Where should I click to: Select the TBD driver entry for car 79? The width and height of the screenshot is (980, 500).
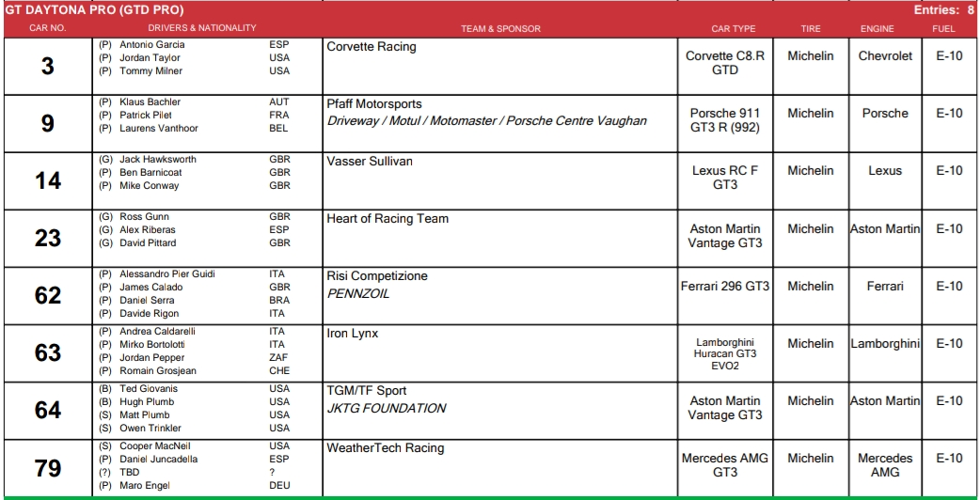(x=130, y=473)
